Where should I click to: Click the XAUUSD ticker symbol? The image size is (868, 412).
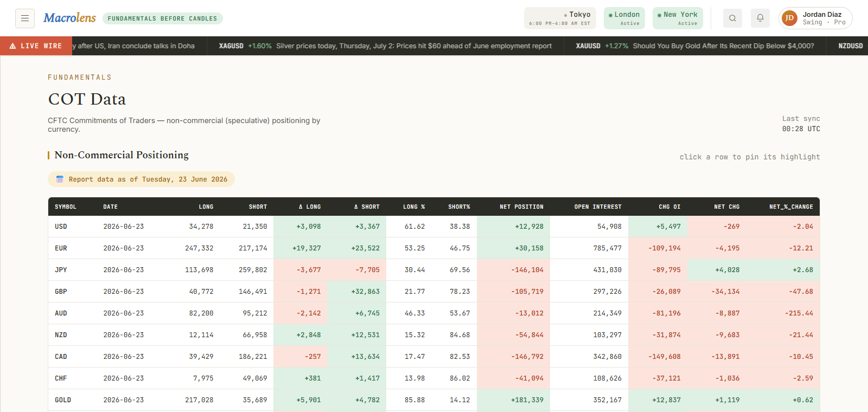pyautogui.click(x=588, y=46)
